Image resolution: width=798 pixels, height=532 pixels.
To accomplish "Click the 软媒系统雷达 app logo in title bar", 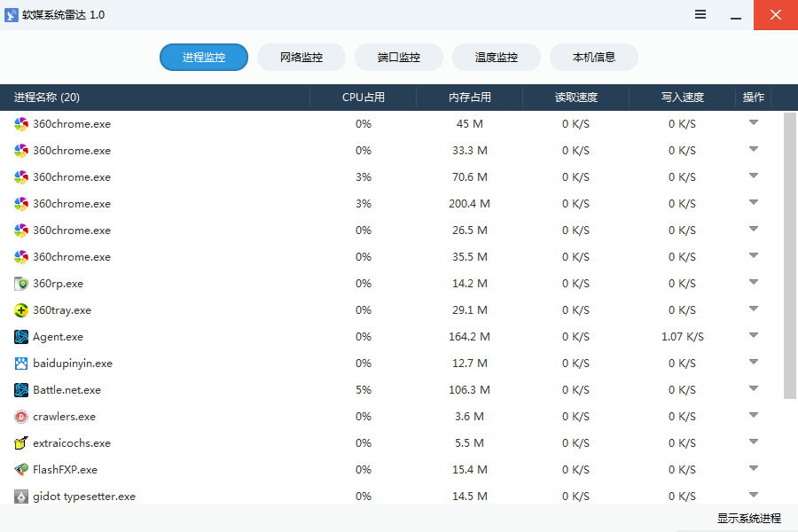I will coord(12,15).
